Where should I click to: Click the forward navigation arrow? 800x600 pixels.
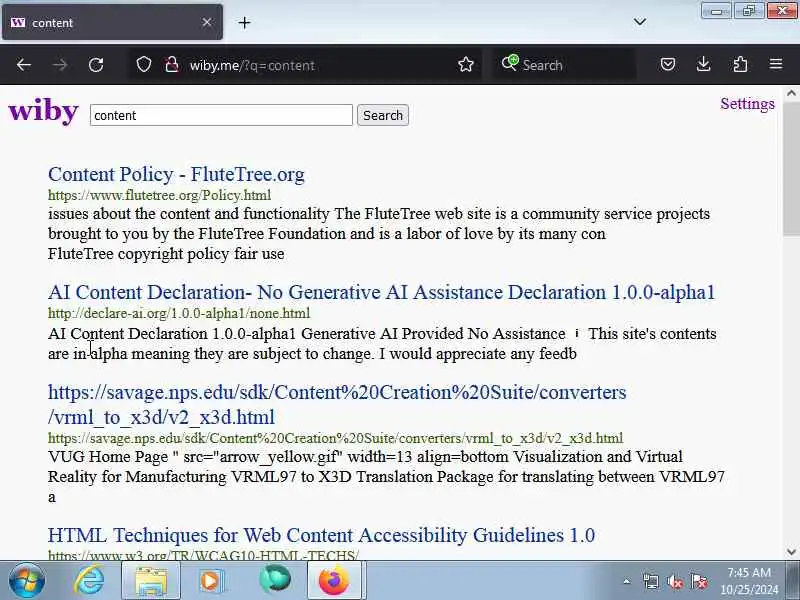click(60, 65)
